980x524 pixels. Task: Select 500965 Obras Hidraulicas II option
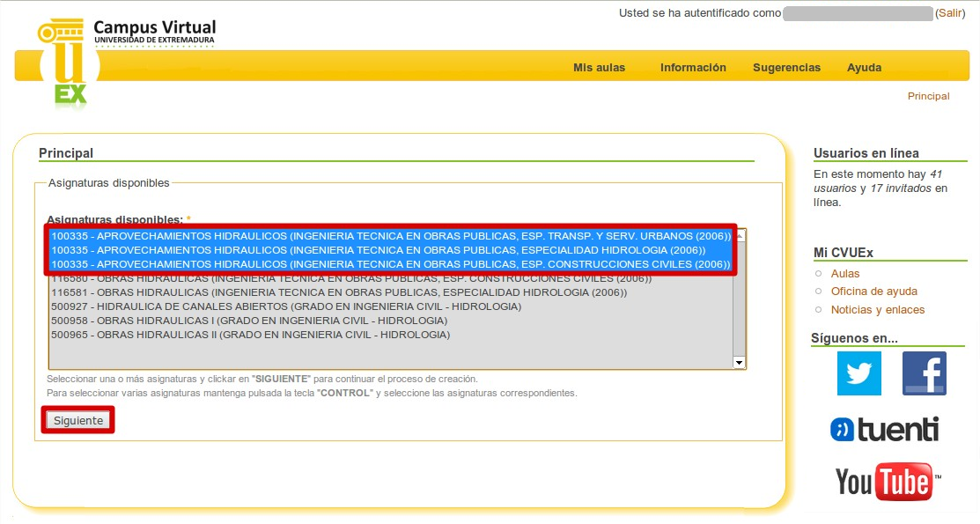(250, 335)
